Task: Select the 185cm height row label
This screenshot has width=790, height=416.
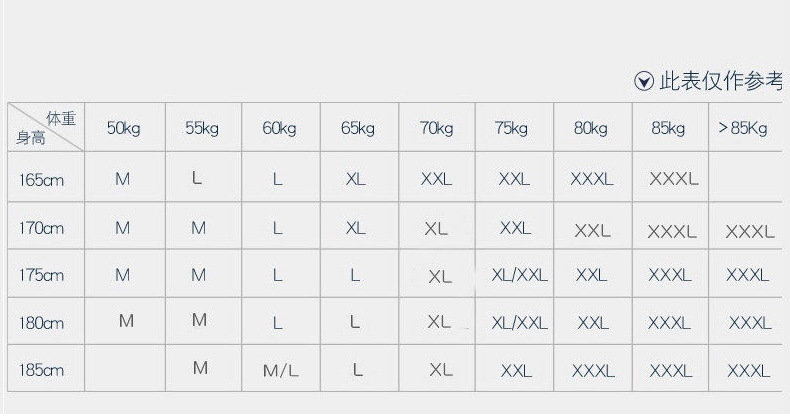Action: (x=42, y=369)
